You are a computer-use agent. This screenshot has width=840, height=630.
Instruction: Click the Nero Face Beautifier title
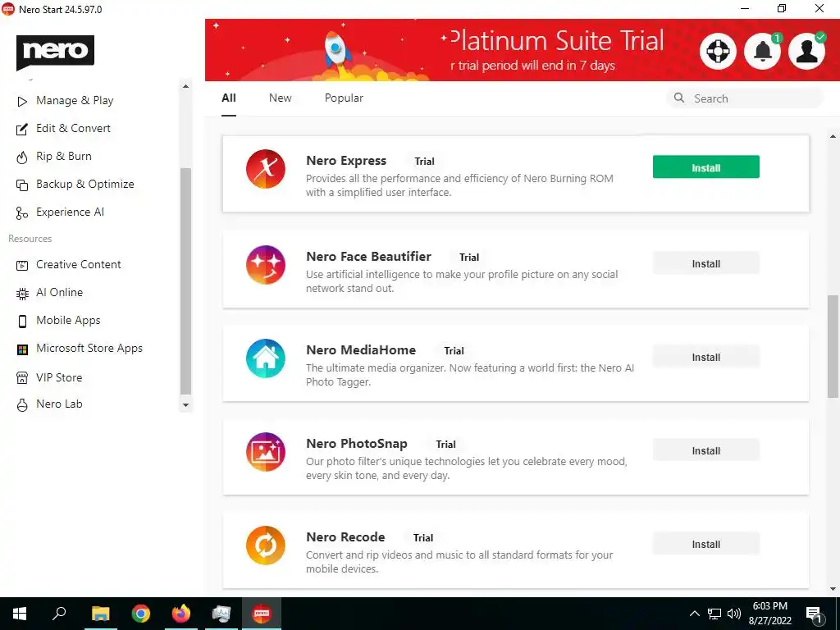coord(368,257)
